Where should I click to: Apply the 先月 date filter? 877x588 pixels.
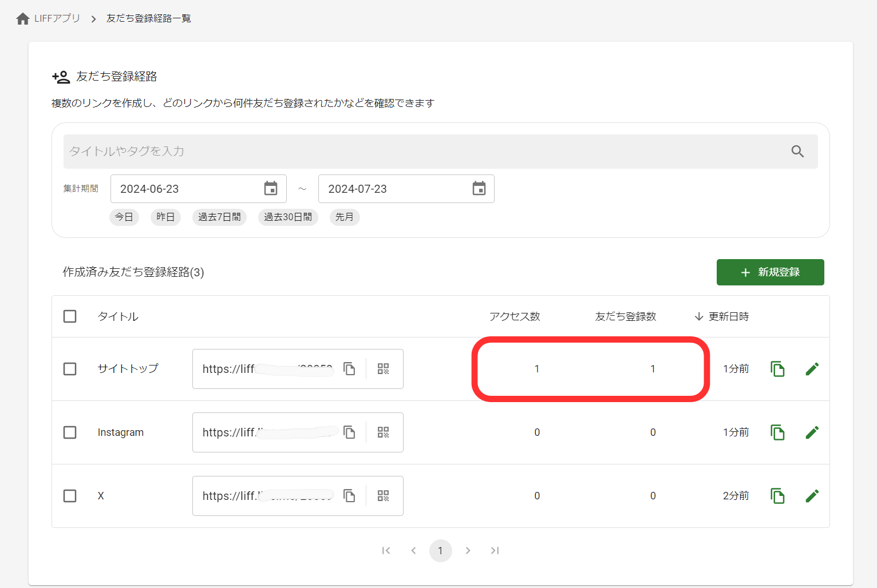pyautogui.click(x=344, y=217)
